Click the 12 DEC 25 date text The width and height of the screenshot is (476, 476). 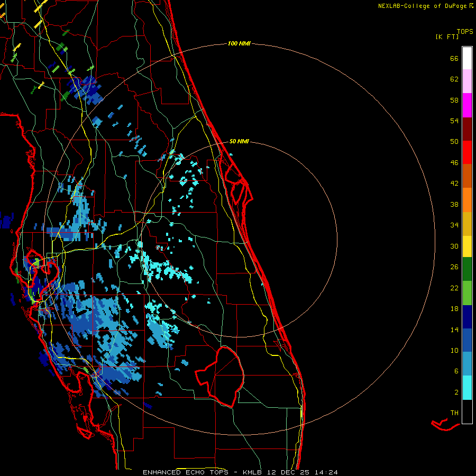pyautogui.click(x=288, y=472)
